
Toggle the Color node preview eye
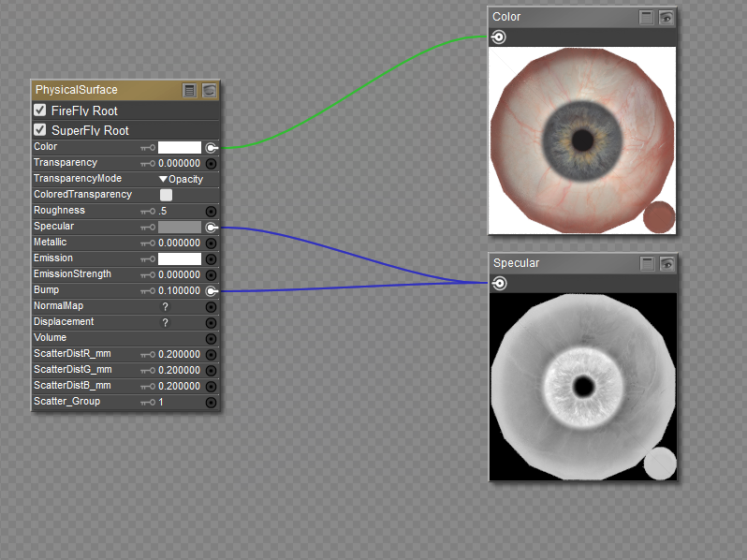click(x=666, y=17)
